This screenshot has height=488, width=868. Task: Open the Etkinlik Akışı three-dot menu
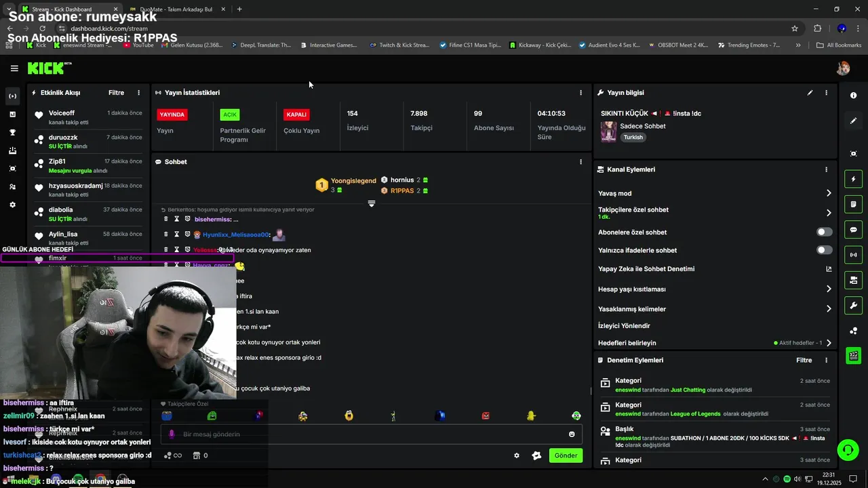click(138, 93)
